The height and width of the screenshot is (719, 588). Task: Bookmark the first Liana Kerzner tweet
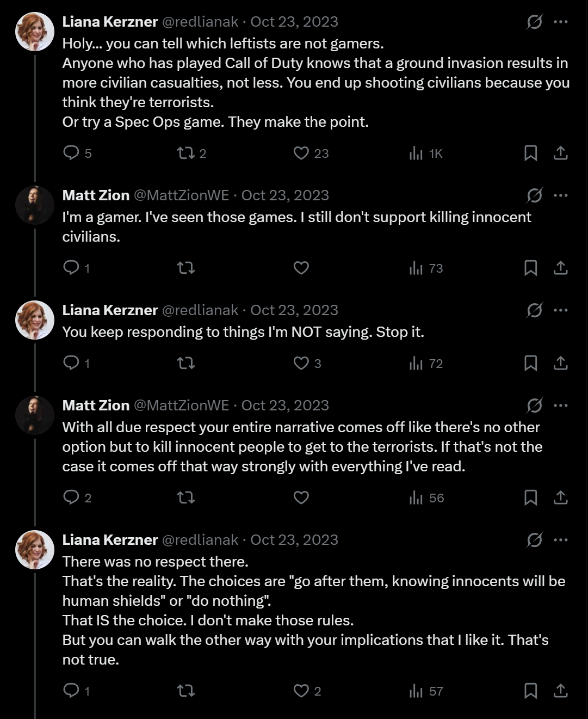530,153
